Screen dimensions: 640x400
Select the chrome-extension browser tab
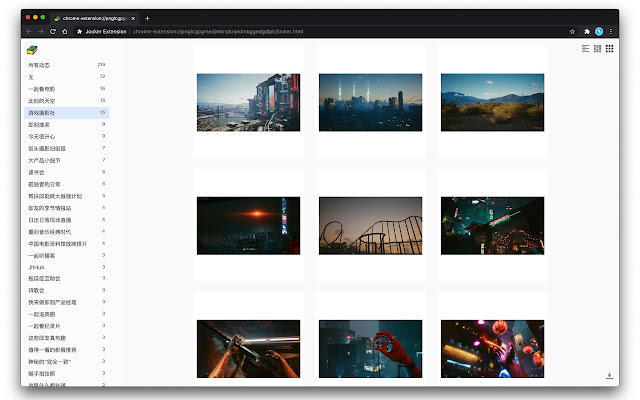[95, 18]
